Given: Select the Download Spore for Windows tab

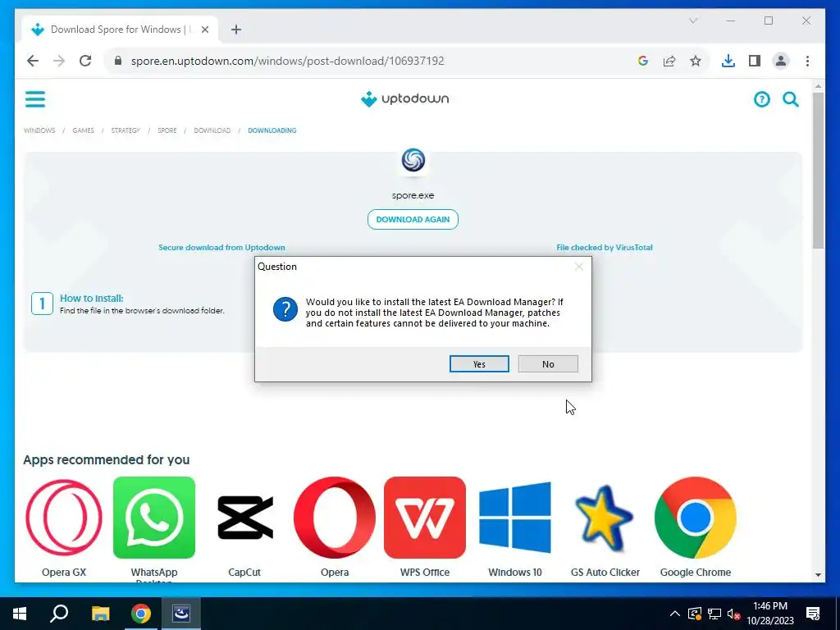Looking at the screenshot, I should [120, 30].
